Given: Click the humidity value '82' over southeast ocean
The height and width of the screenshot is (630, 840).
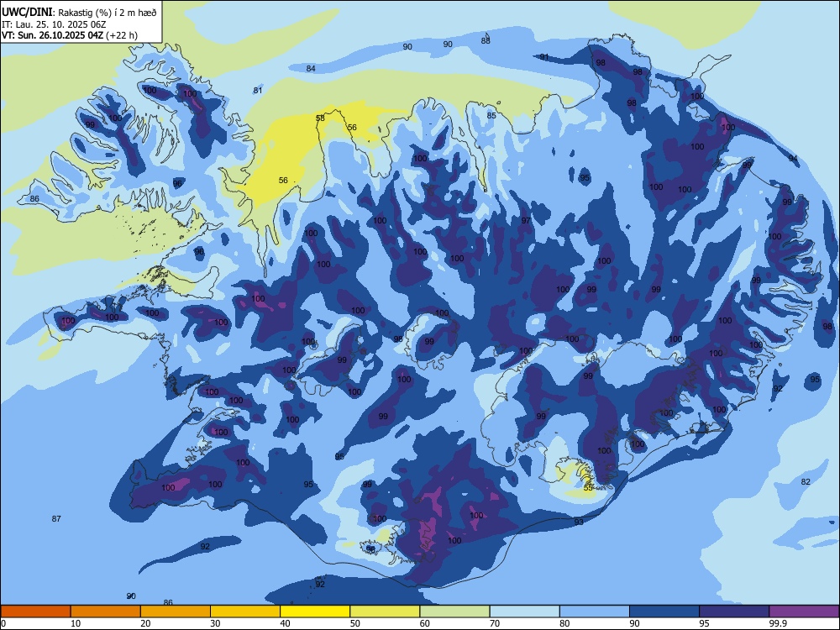Looking at the screenshot, I should 806,481.
